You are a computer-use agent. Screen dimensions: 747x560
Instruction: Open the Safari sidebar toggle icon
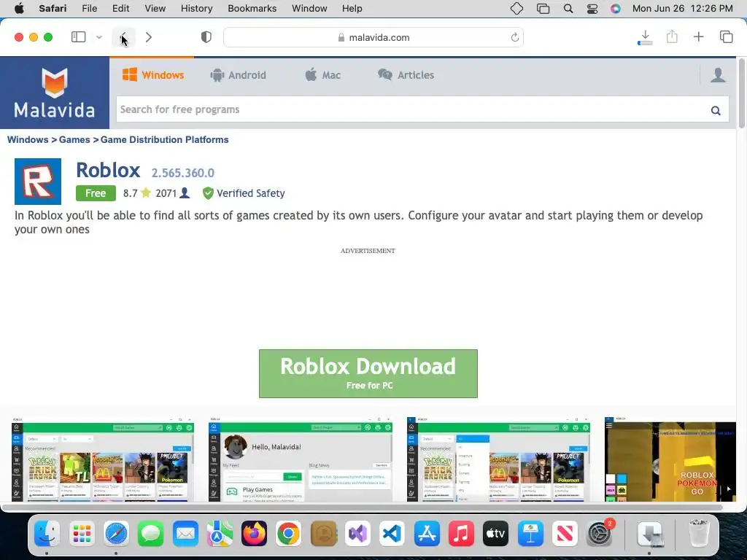pyautogui.click(x=78, y=37)
